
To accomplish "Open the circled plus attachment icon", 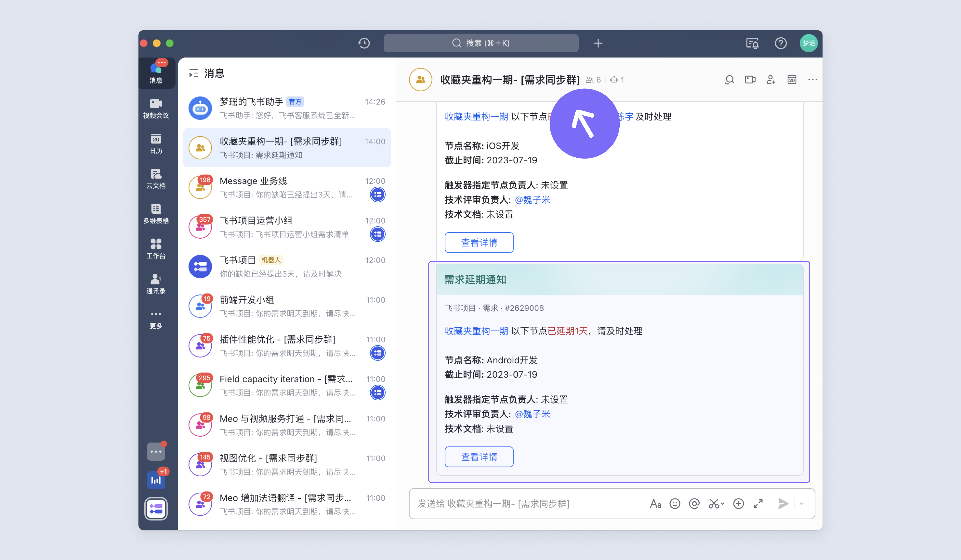I will [738, 504].
